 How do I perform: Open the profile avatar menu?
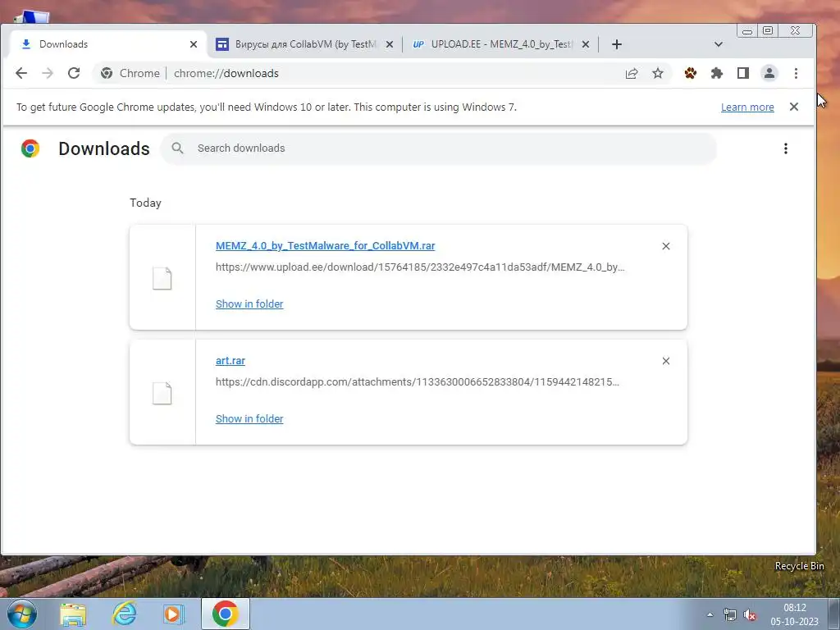point(769,73)
